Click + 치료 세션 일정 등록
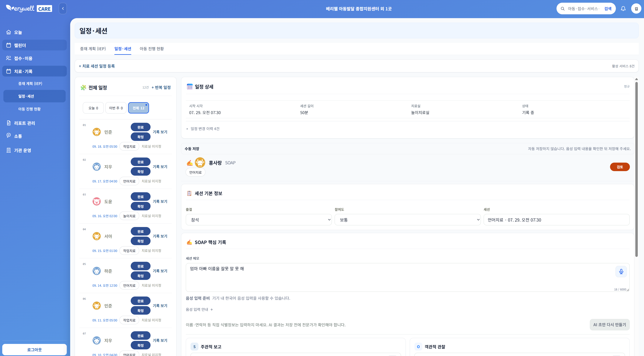The height and width of the screenshot is (356, 644). (x=97, y=66)
